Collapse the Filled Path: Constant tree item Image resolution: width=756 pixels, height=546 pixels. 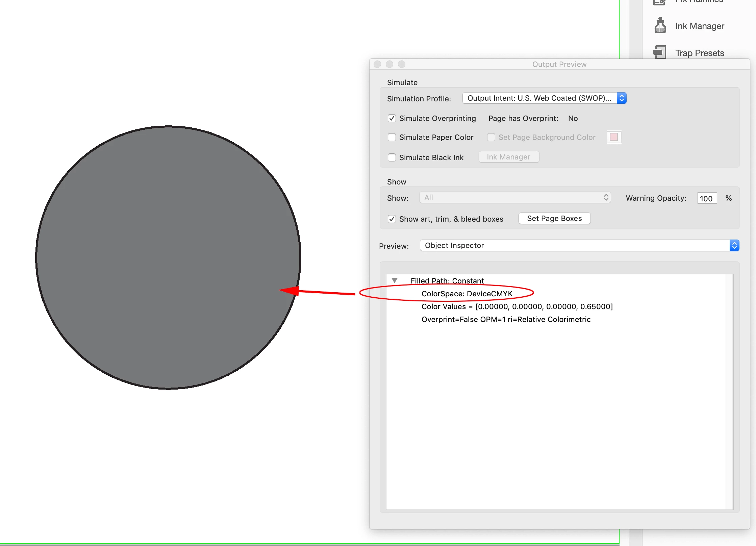pos(395,280)
